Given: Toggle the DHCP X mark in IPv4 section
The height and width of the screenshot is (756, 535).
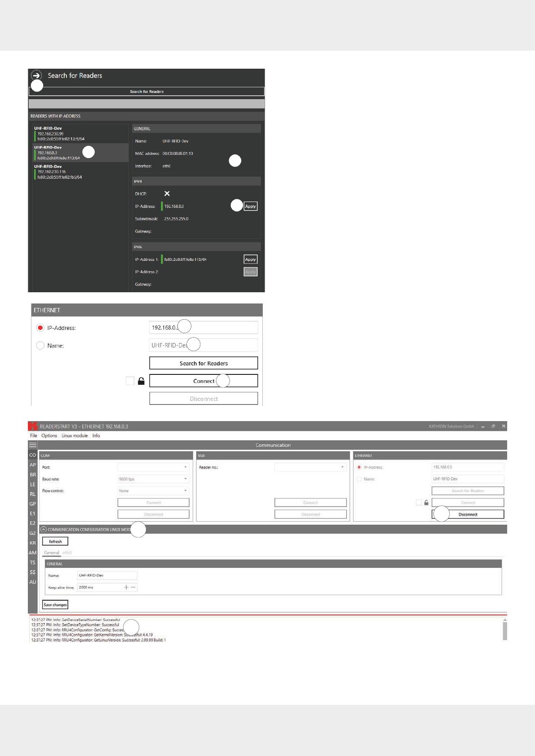Looking at the screenshot, I should click(x=167, y=193).
